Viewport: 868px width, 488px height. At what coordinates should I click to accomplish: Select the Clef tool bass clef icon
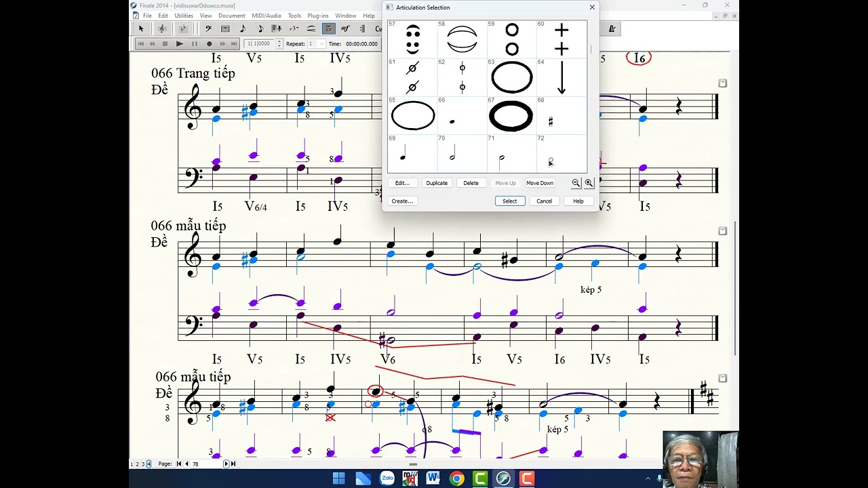pyautogui.click(x=208, y=28)
